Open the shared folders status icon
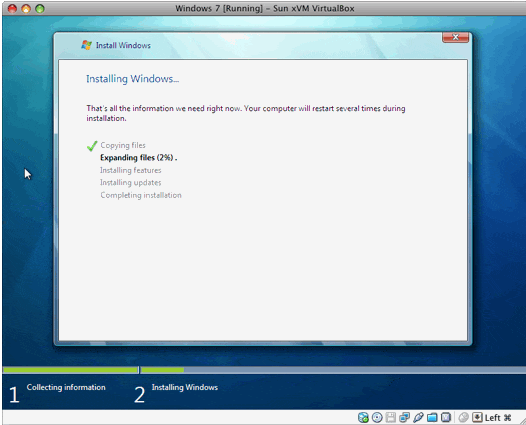The width and height of the screenshot is (526, 425). [x=432, y=418]
